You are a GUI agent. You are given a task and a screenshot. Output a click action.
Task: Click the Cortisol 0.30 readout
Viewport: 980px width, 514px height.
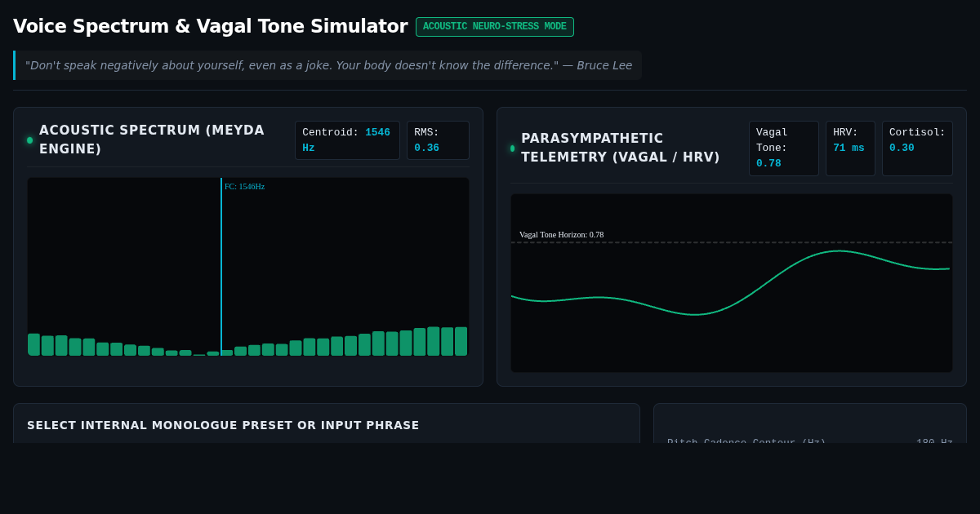(917, 148)
